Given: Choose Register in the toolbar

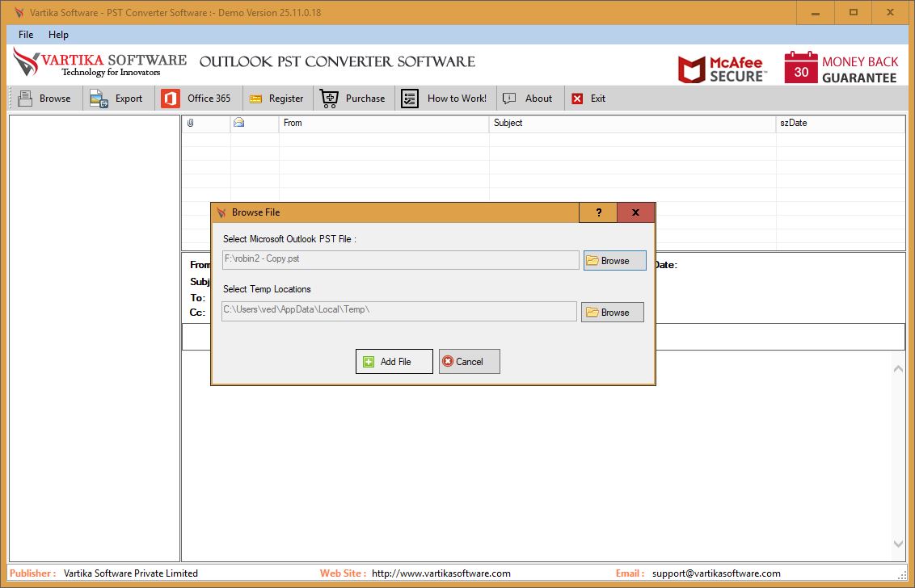Looking at the screenshot, I should [x=286, y=99].
